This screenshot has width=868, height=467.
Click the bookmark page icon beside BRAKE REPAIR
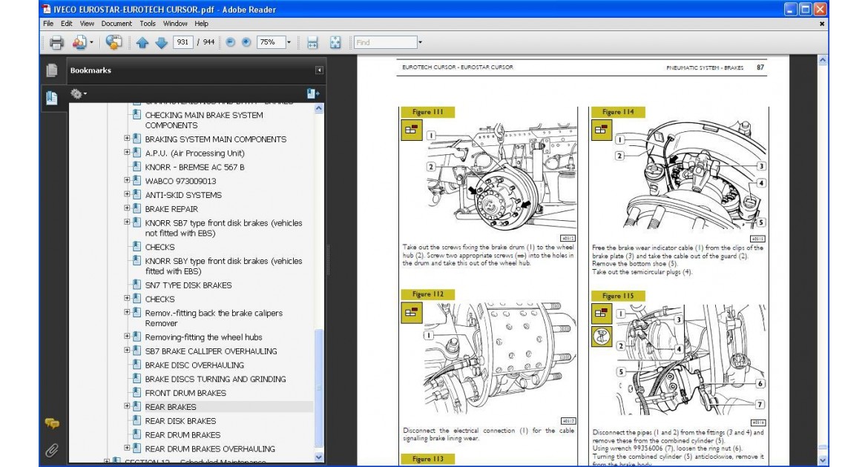(137, 208)
